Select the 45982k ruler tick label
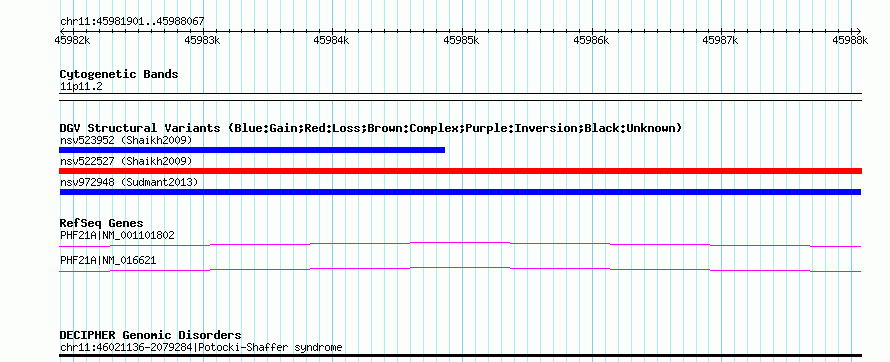The width and height of the screenshot is (890, 362). pyautogui.click(x=72, y=40)
